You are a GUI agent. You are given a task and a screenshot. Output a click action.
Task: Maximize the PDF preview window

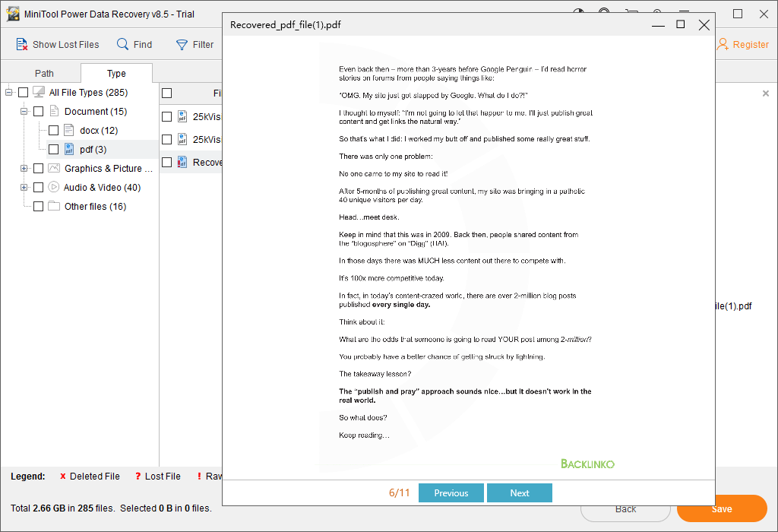681,24
